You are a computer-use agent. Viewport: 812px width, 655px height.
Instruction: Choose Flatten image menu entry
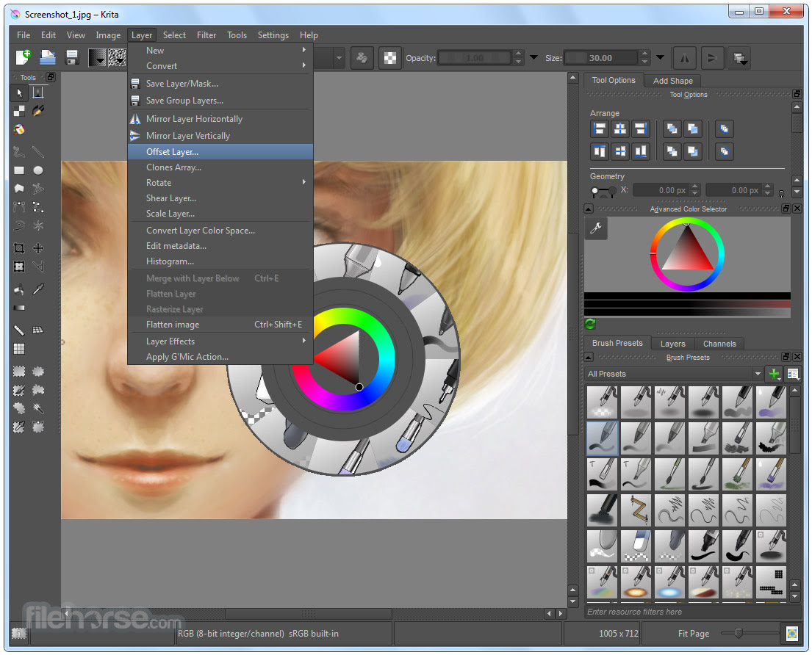click(220, 325)
